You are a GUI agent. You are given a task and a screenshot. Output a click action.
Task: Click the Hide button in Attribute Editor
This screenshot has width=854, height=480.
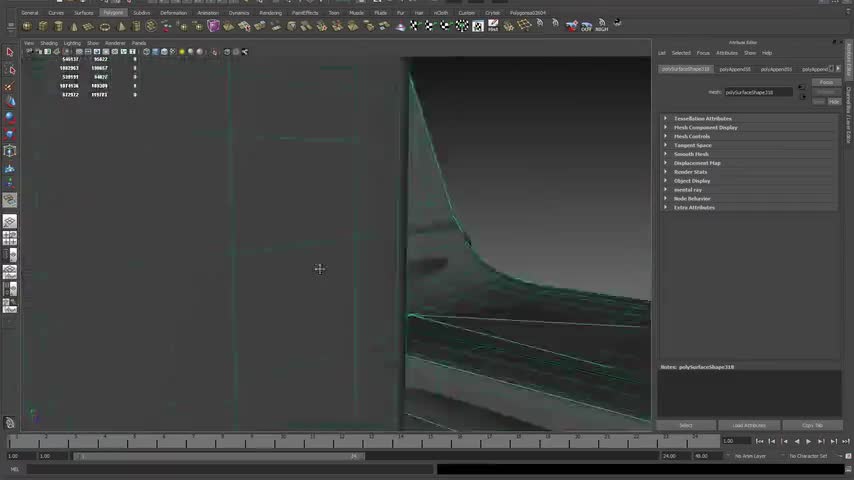tap(834, 102)
